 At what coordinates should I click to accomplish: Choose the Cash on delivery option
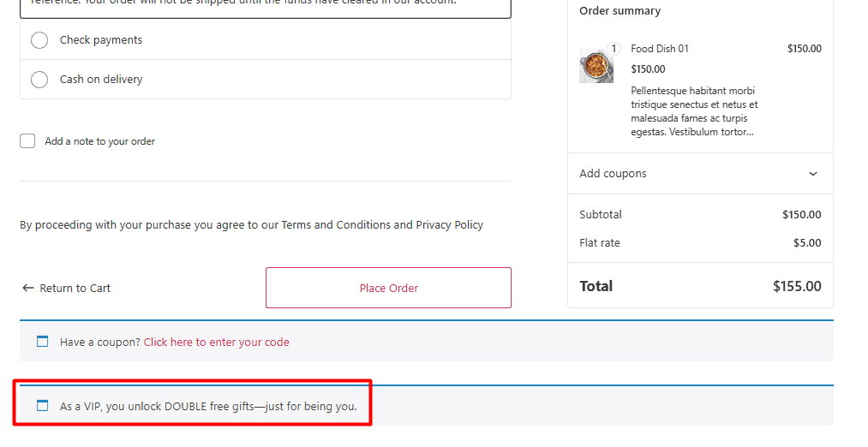coord(39,80)
